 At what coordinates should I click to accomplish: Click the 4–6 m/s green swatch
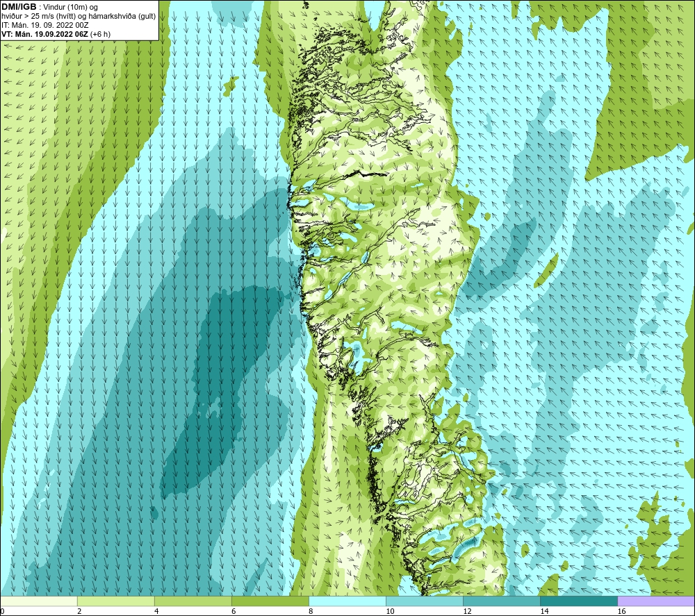pyautogui.click(x=193, y=601)
